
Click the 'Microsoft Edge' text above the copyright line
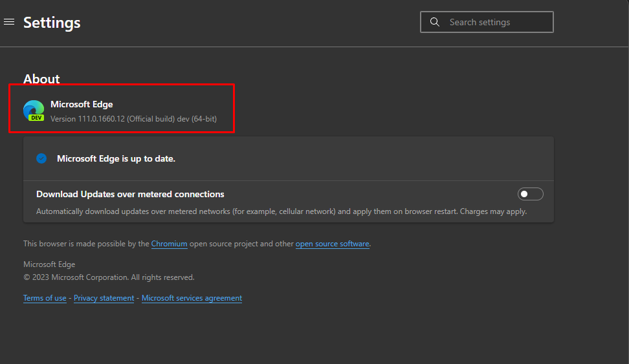coord(49,264)
